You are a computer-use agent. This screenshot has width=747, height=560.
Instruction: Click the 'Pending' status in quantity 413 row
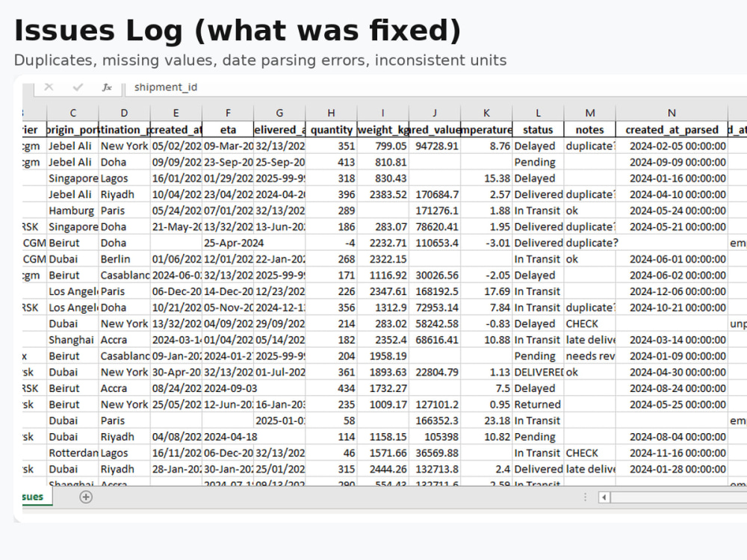click(538, 162)
